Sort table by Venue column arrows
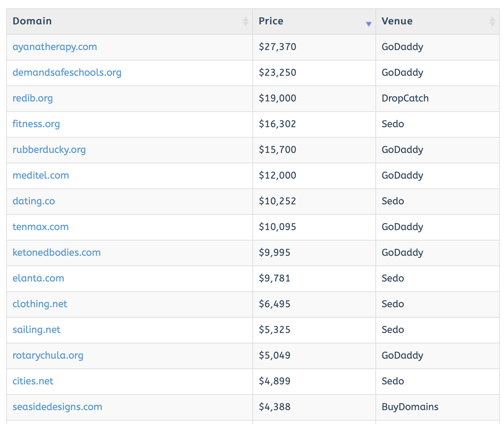Screen dimensions: 504x424 (492, 22)
